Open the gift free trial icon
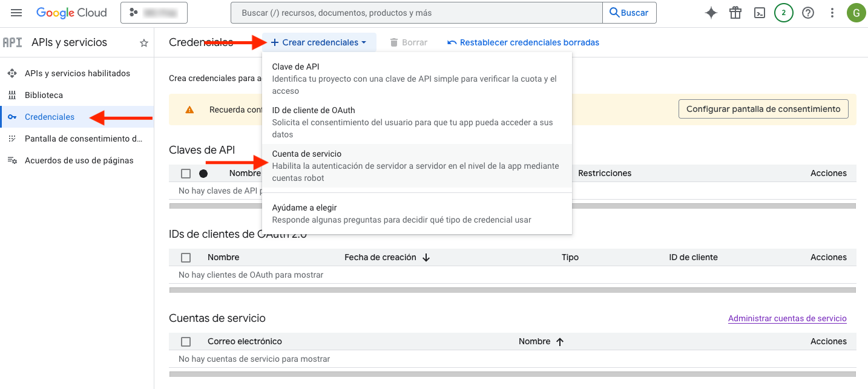868x389 pixels. [735, 13]
